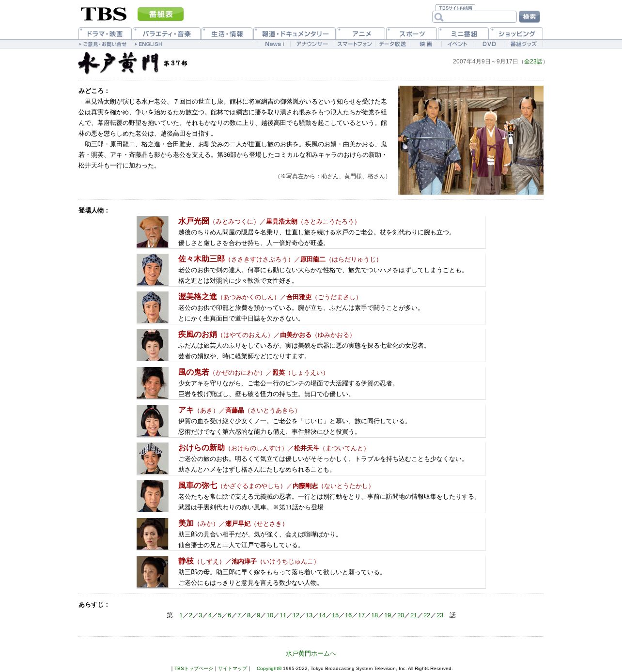
Task: Click the 疾風のお娟 character name heading
Action: tap(198, 335)
